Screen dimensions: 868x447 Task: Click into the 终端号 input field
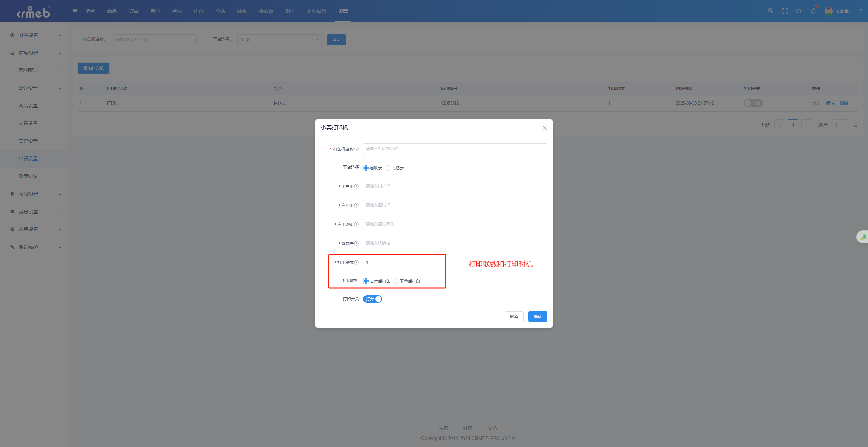455,243
